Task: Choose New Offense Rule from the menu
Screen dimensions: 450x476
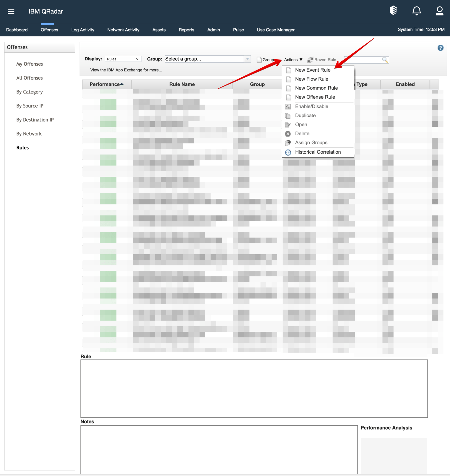Action: pyautogui.click(x=315, y=97)
